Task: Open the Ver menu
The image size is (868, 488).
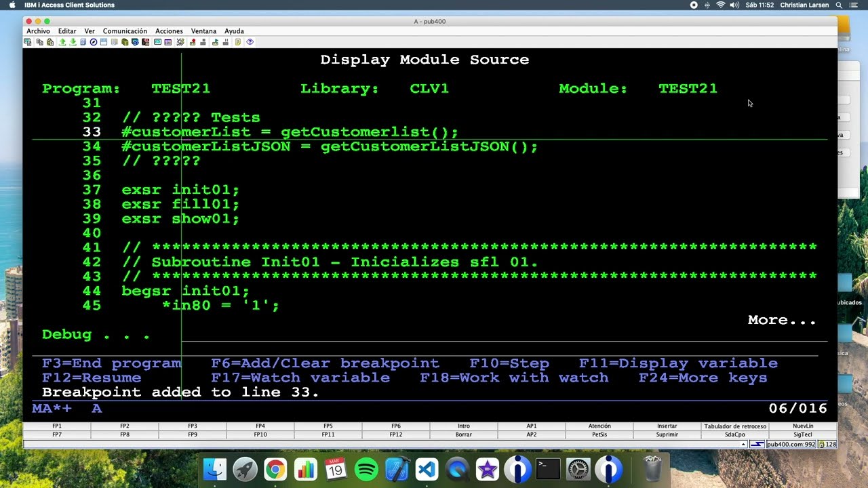Action: click(90, 31)
